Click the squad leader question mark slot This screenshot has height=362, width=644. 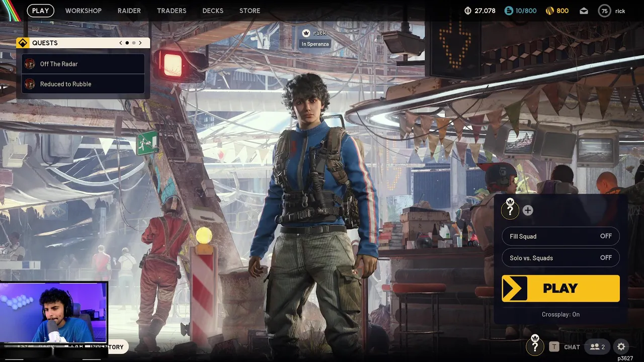point(510,210)
